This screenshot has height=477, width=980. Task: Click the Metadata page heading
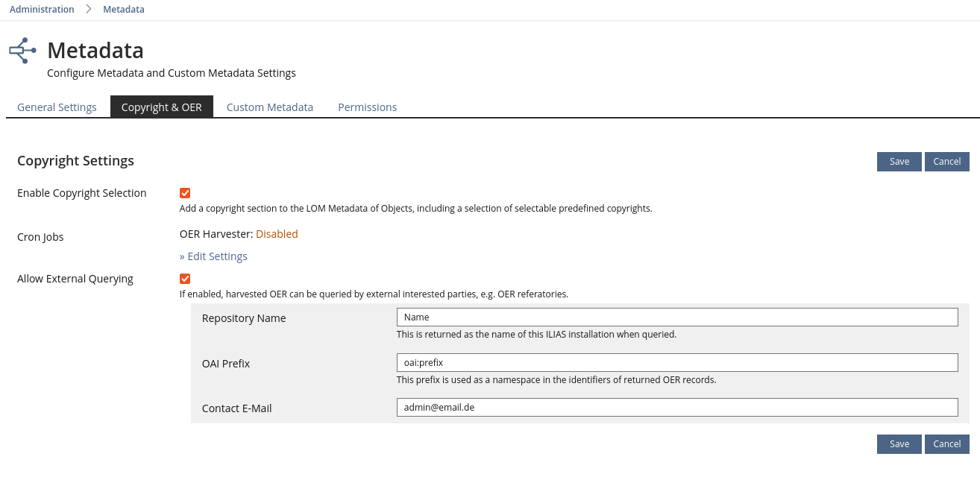tap(95, 51)
